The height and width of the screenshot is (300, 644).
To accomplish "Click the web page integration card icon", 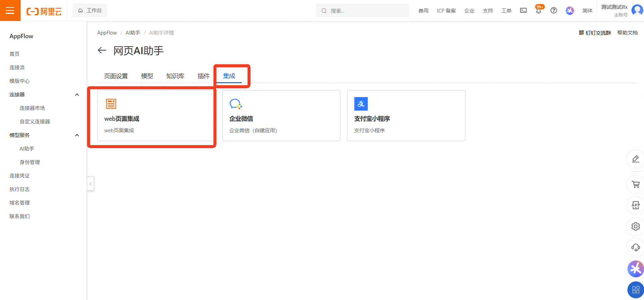I will click(x=111, y=104).
